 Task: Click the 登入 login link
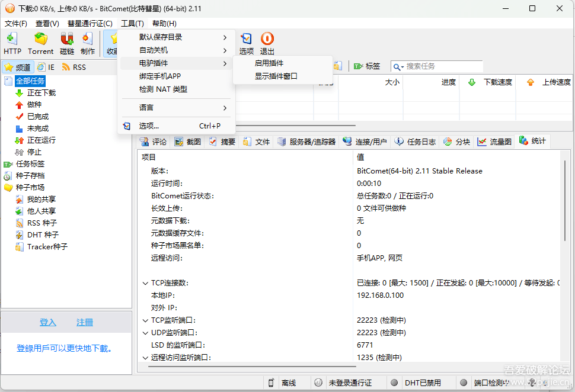point(48,322)
